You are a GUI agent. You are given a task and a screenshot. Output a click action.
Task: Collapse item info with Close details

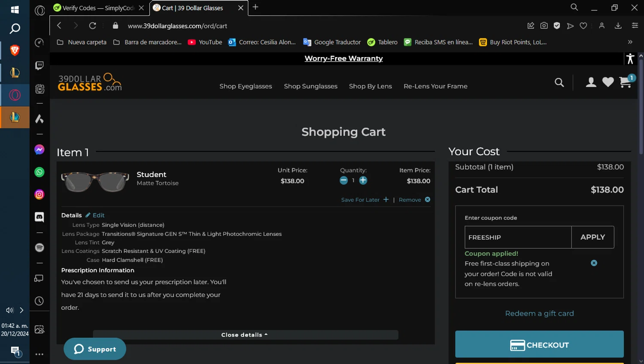[245, 335]
